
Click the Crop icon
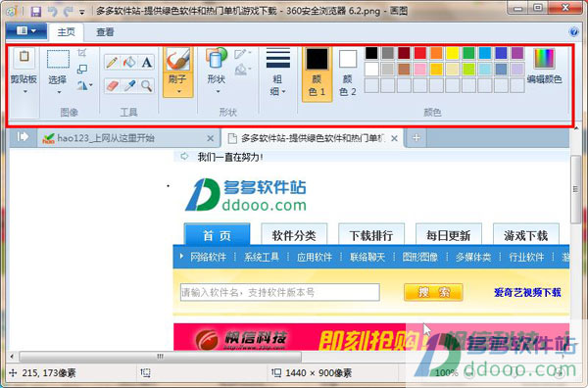(x=82, y=53)
